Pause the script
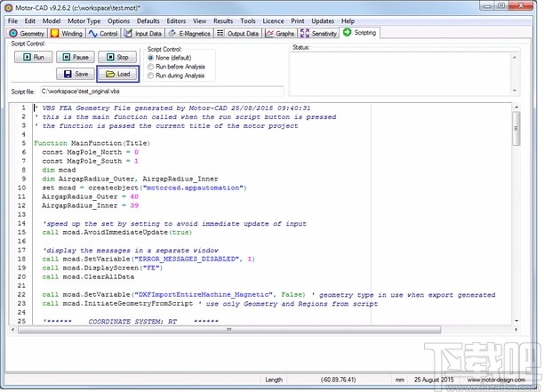This screenshot has width=544, height=392. [76, 57]
